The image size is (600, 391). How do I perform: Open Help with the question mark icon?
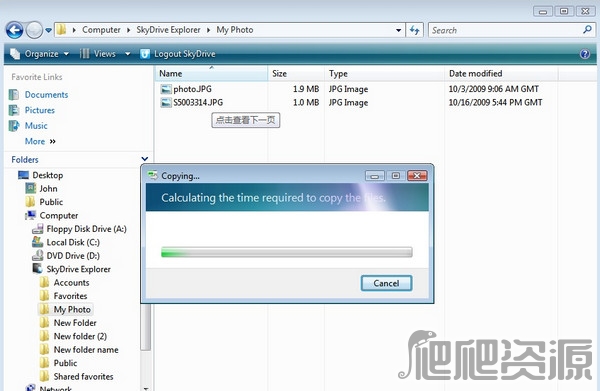point(585,54)
